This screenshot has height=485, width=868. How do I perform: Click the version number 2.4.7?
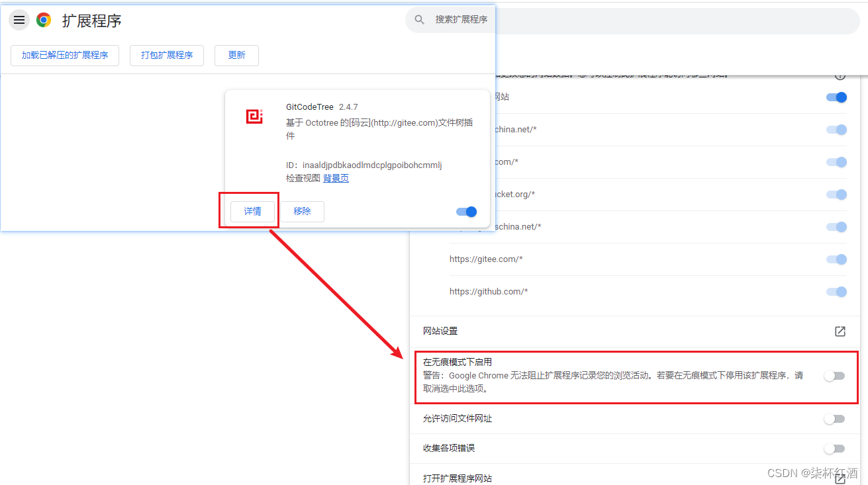pos(348,107)
